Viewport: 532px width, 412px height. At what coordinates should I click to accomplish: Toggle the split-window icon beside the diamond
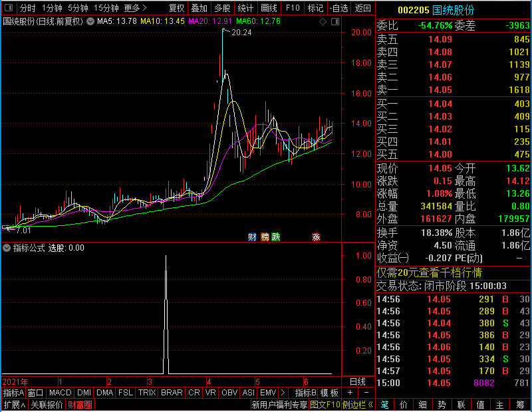(x=335, y=22)
